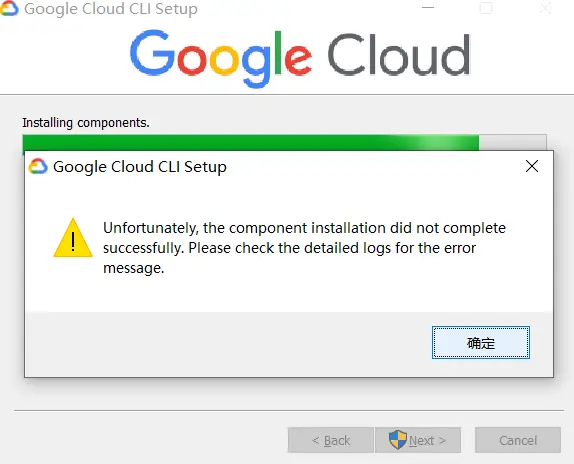Screen dimensions: 574x464
Task: Click the unfilled grey end of progress bar
Action: (x=513, y=142)
